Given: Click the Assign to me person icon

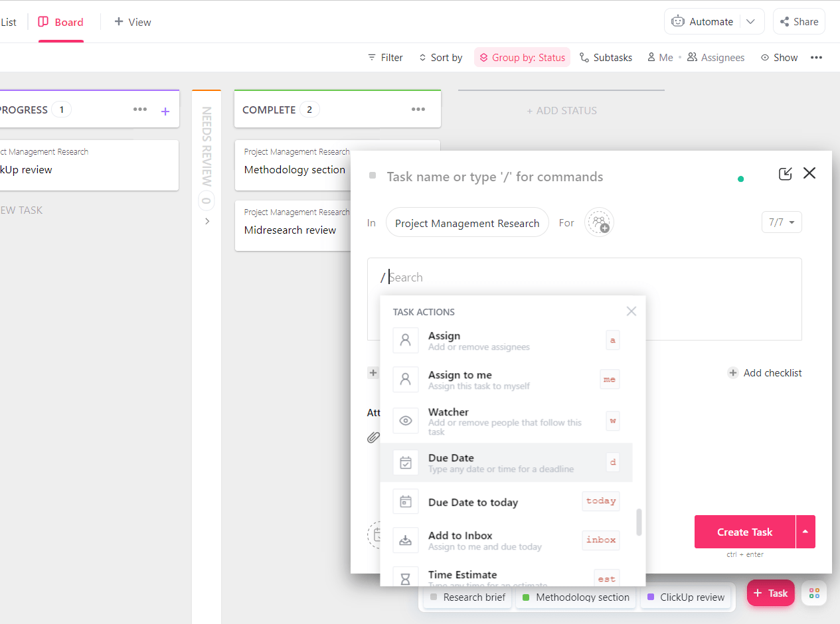Looking at the screenshot, I should click(406, 380).
